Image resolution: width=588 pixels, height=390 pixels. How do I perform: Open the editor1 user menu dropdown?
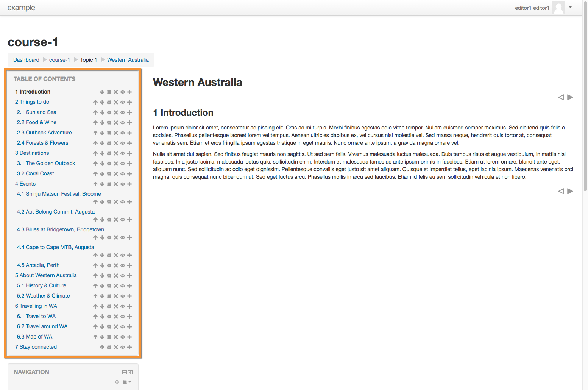click(x=570, y=7)
